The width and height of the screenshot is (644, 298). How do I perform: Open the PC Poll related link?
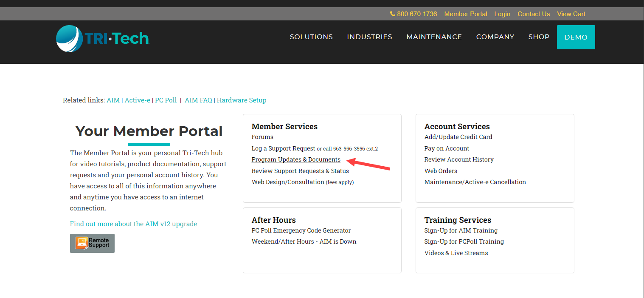(x=166, y=100)
